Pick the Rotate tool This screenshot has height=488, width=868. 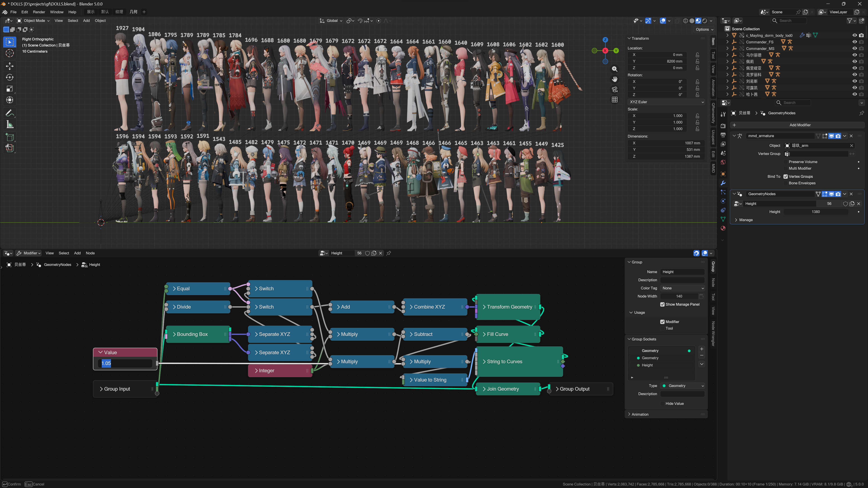pyautogui.click(x=10, y=77)
